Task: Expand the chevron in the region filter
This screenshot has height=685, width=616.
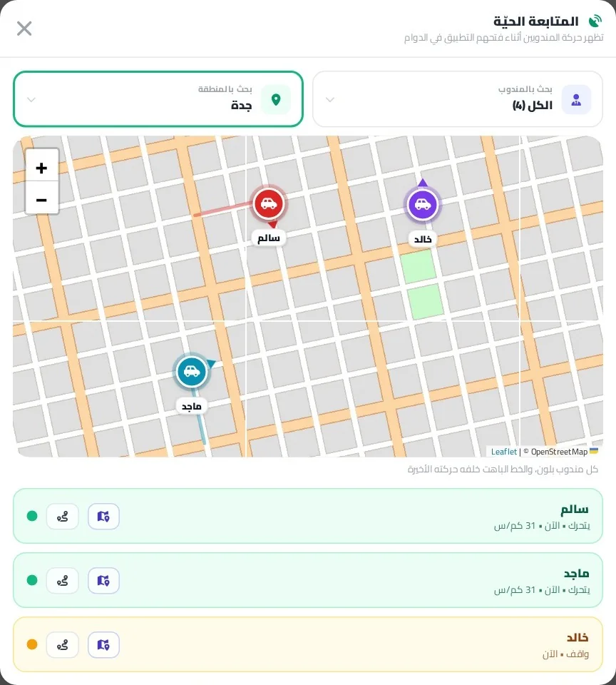Action: coord(31,100)
